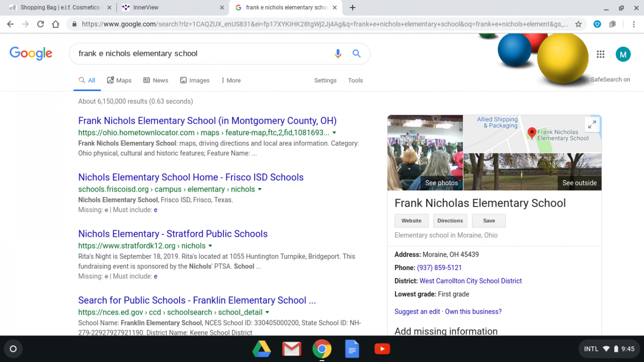Viewport: 644px width, 362px height.
Task: Click Own this business?
Action: pyautogui.click(x=473, y=312)
